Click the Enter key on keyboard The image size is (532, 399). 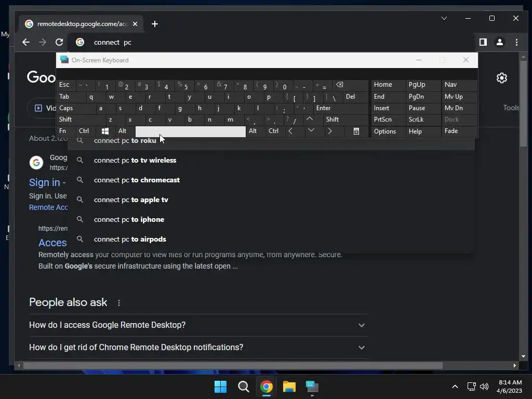point(341,108)
